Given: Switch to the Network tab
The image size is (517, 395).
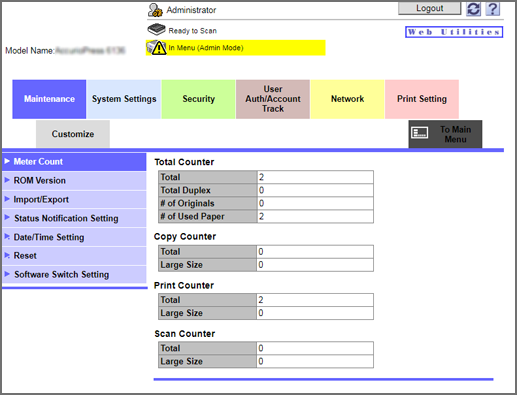Looking at the screenshot, I should pos(347,99).
